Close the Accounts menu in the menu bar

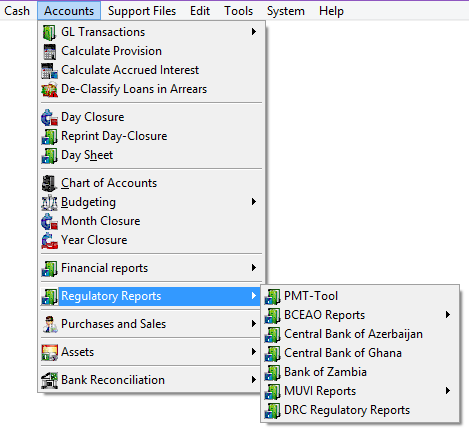pyautogui.click(x=69, y=11)
